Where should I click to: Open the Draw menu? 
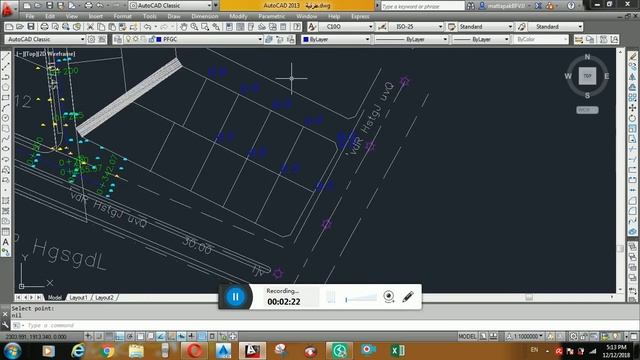coord(174,16)
